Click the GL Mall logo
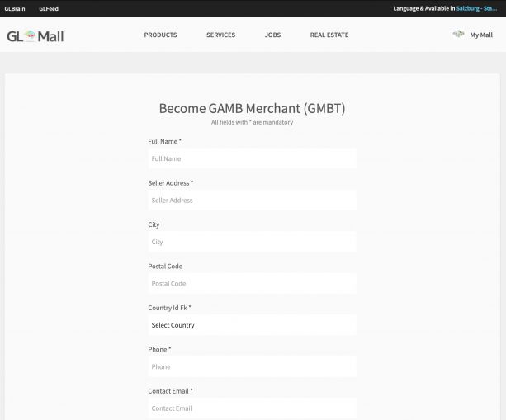506x420 pixels. pyautogui.click(x=36, y=36)
